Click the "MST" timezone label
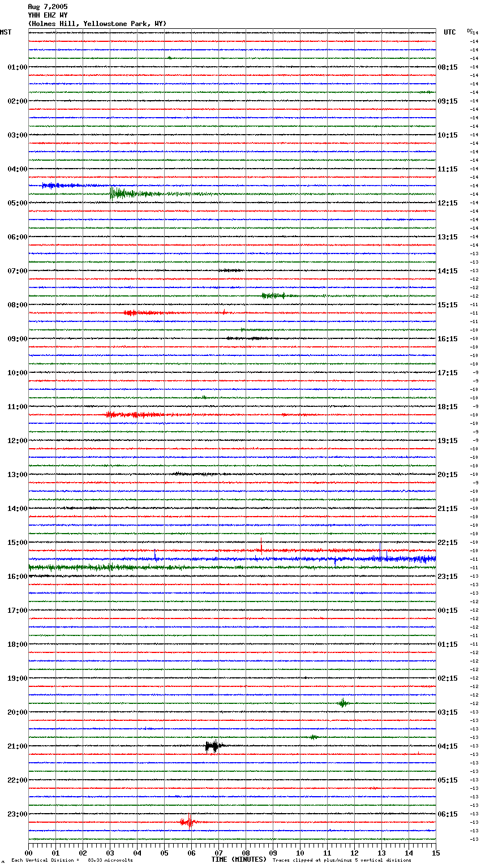The width and height of the screenshot is (481, 868). pyautogui.click(x=6, y=32)
